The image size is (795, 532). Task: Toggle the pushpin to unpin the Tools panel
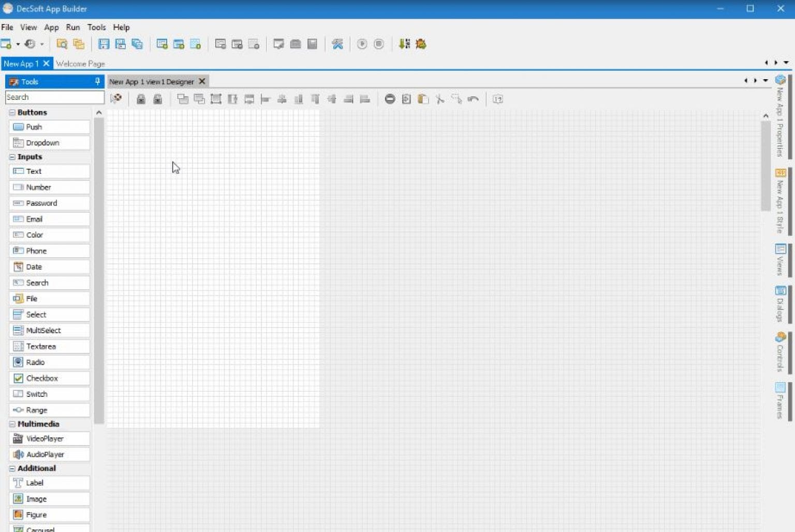click(x=96, y=81)
